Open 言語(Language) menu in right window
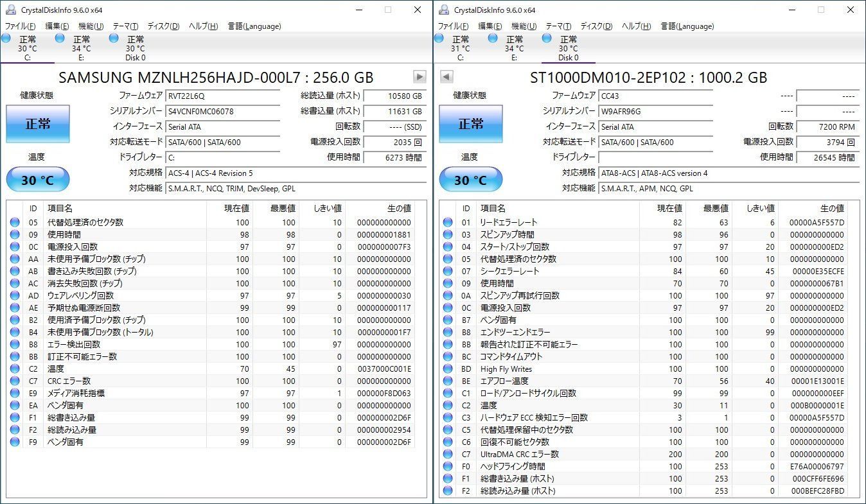The width and height of the screenshot is (866, 504). (x=687, y=26)
